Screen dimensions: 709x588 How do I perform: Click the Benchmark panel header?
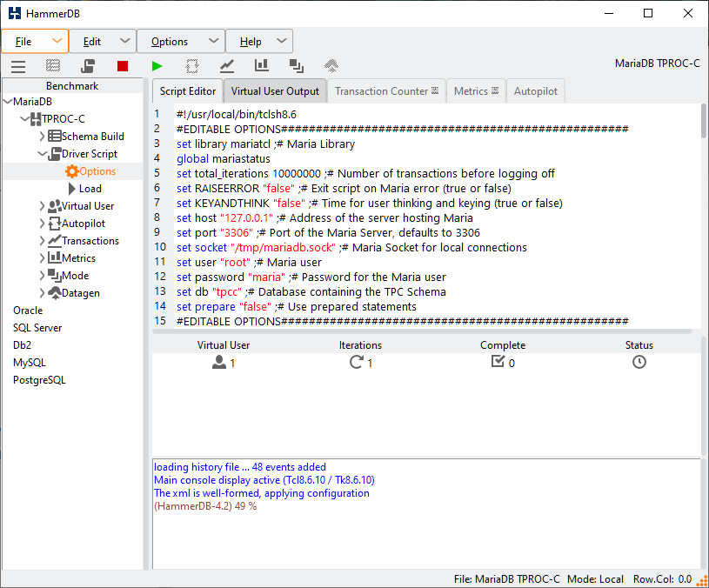pyautogui.click(x=72, y=86)
